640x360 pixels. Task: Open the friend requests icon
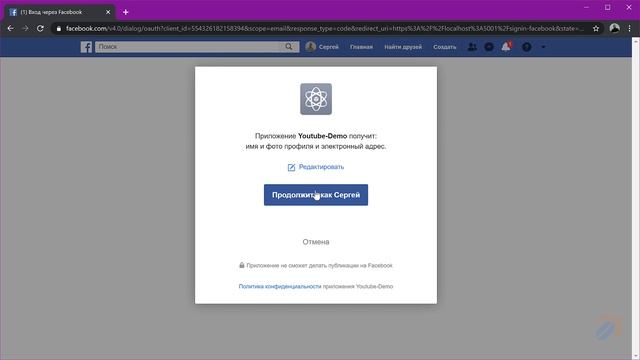pyautogui.click(x=472, y=47)
